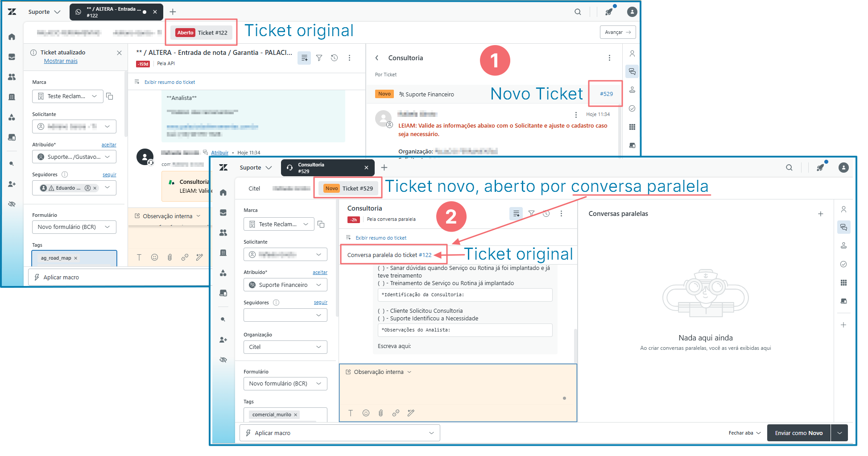Open the Atribuído dropdown showing Suporte Financeiro
The image size is (868, 456).
click(x=285, y=285)
